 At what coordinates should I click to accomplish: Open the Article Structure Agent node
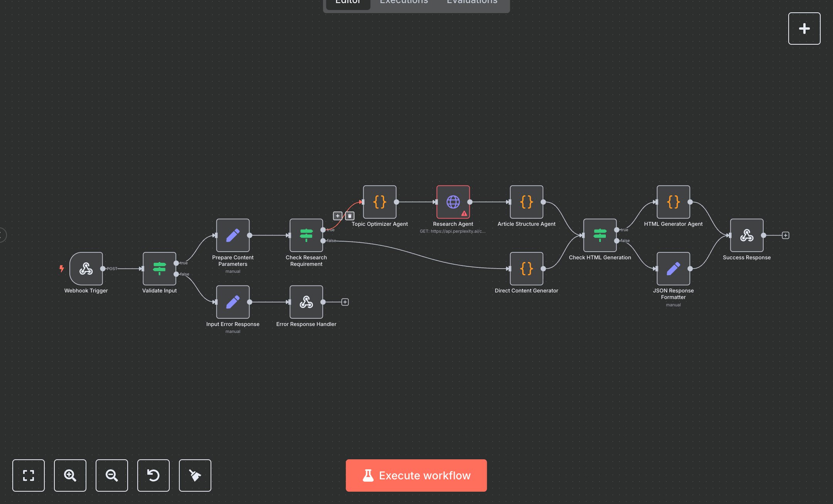point(526,202)
